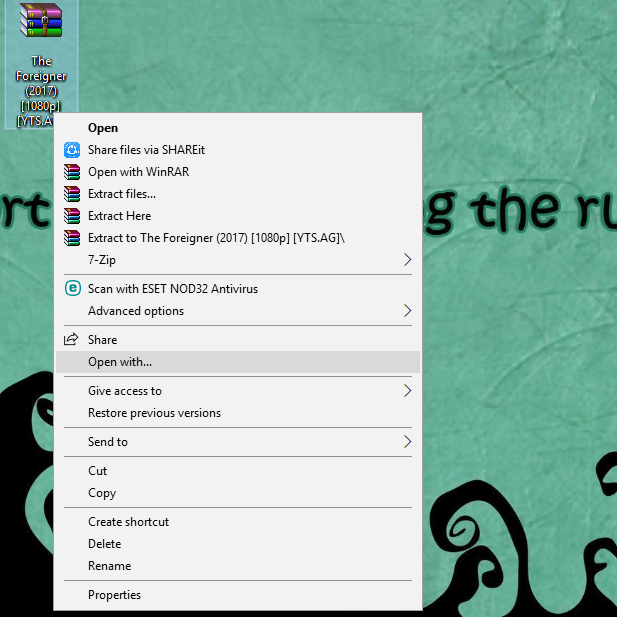Select Open with... entry
The image size is (617, 617).
pos(238,362)
